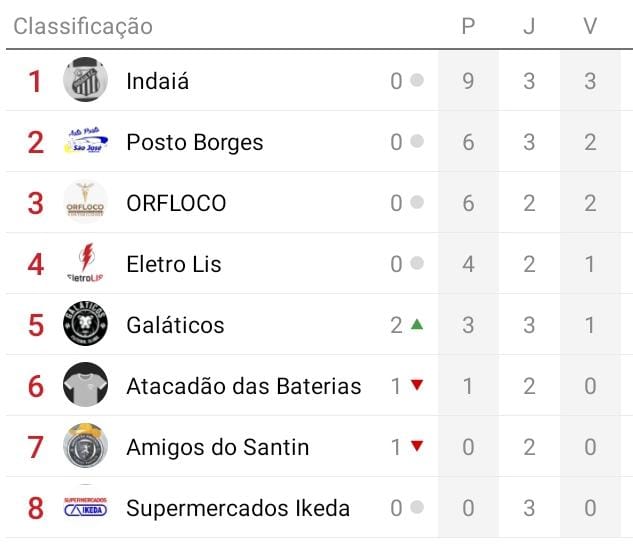Click the Supermercados Ikeda logo
Image resolution: width=633 pixels, height=558 pixels.
click(85, 508)
